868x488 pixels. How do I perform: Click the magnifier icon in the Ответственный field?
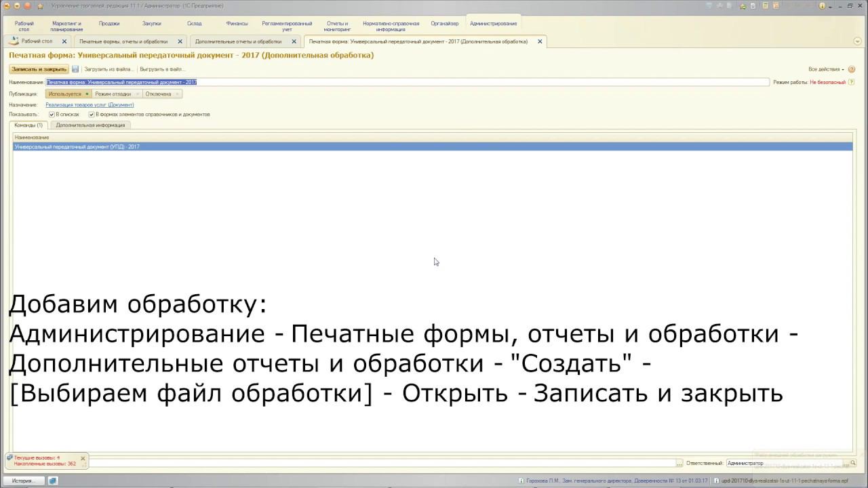click(853, 463)
